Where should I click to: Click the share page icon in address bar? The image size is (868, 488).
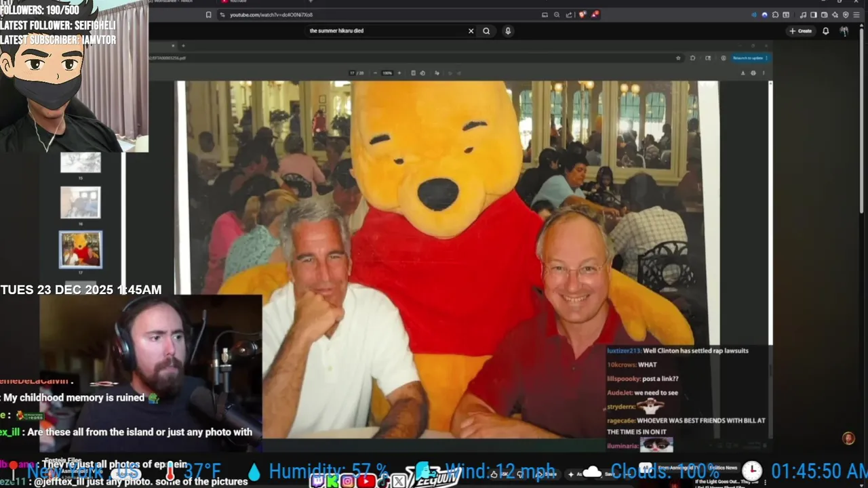(569, 15)
